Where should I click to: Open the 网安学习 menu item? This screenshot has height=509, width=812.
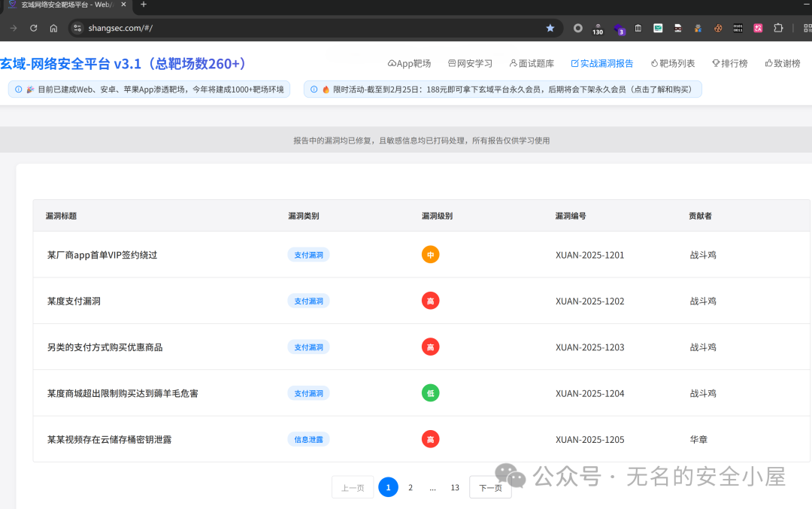470,63
